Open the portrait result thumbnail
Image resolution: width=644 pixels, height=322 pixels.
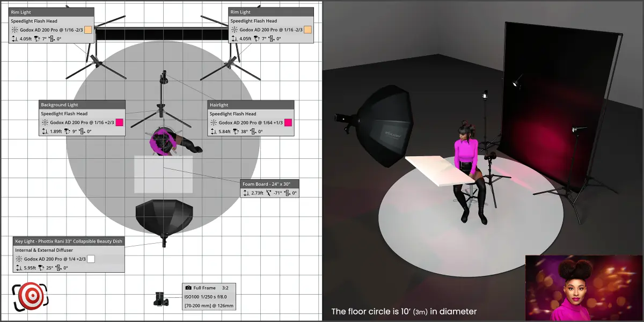click(584, 288)
